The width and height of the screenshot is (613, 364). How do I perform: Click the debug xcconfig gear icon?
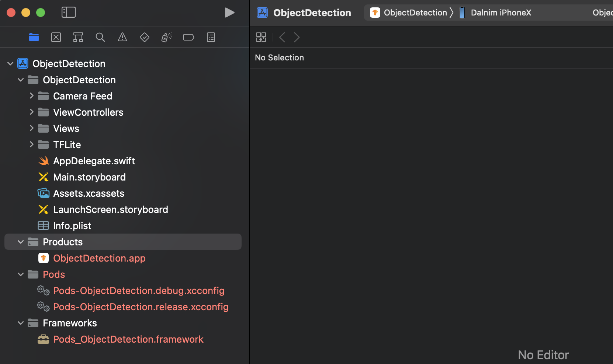point(44,290)
